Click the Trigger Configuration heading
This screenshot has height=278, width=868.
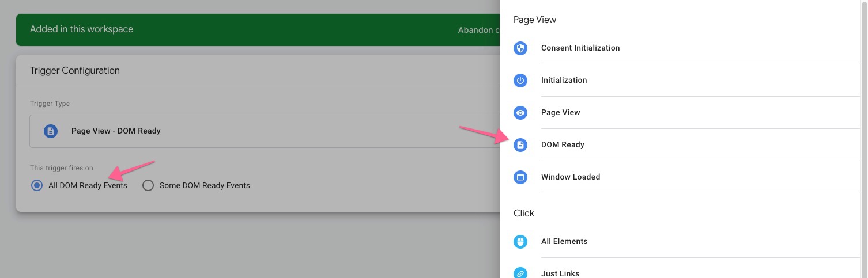coord(75,71)
